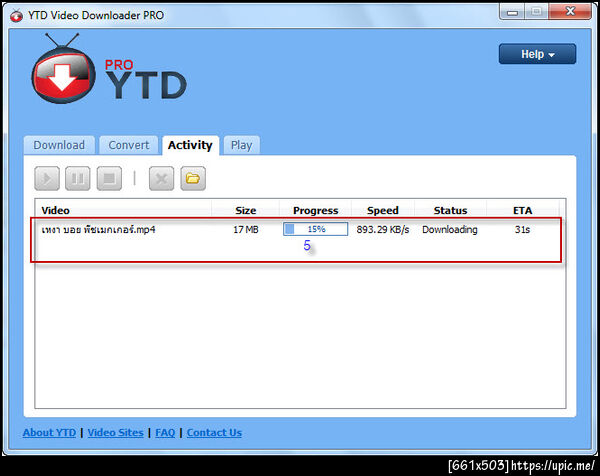Close the YTD Video Downloader window
Image resolution: width=600 pixels, height=476 pixels.
click(x=570, y=11)
